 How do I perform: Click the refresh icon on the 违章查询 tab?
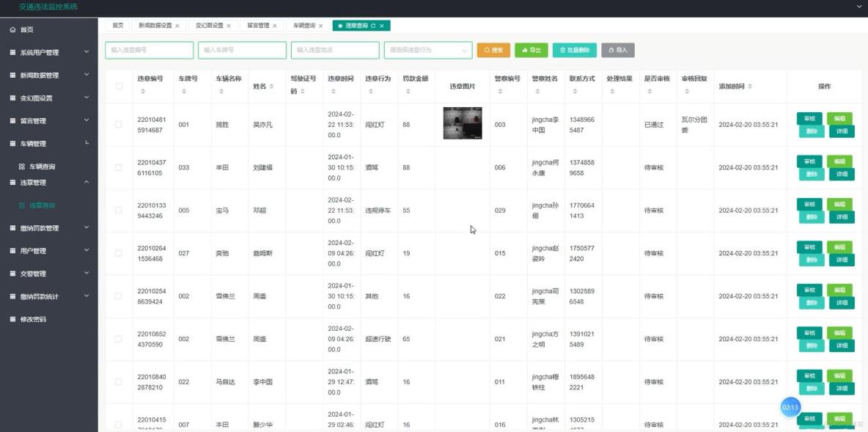coord(373,24)
